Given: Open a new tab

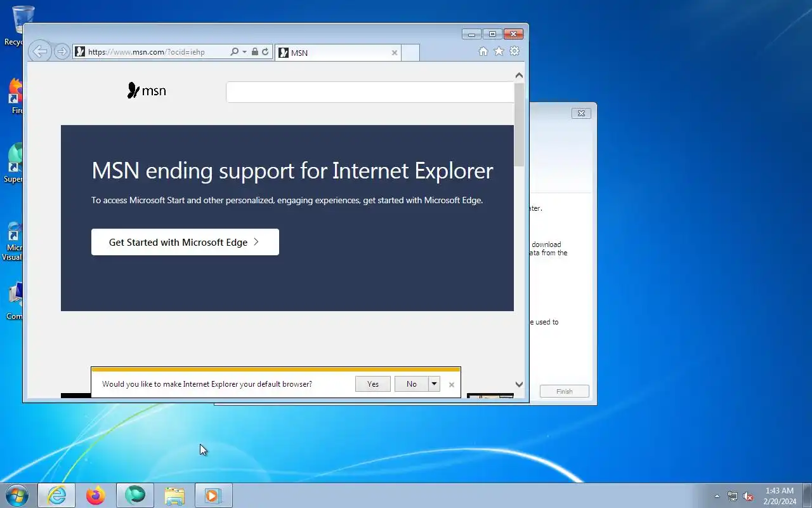Looking at the screenshot, I should [x=410, y=53].
